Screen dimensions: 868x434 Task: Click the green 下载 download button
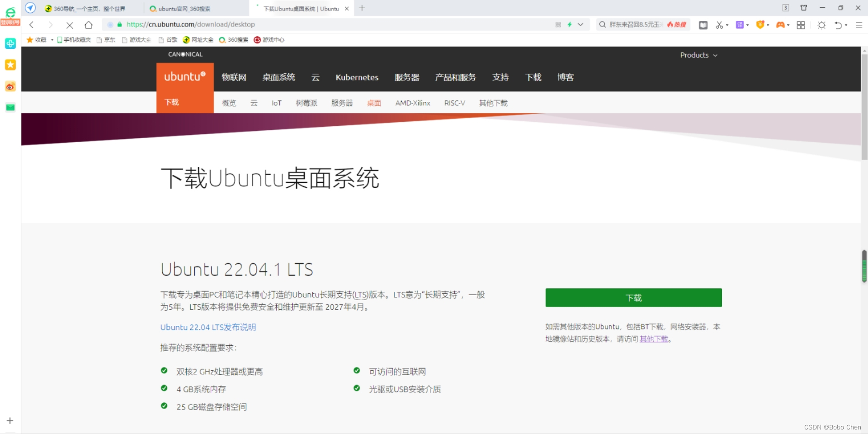[x=633, y=298]
